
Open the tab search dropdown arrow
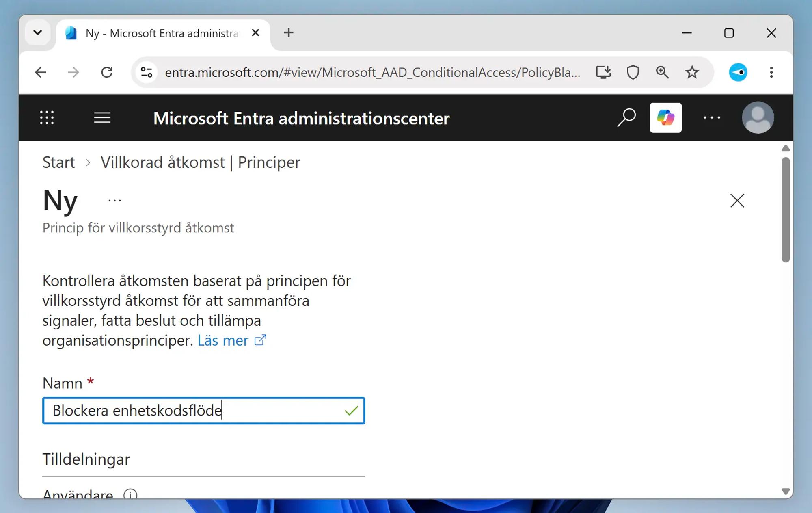click(x=38, y=33)
